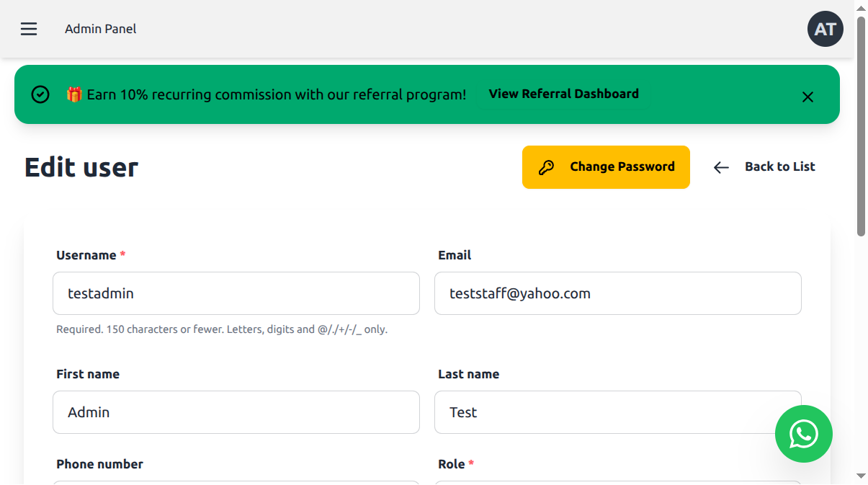Image resolution: width=868 pixels, height=485 pixels.
Task: Open the View Referral Dashboard link
Action: tap(563, 94)
